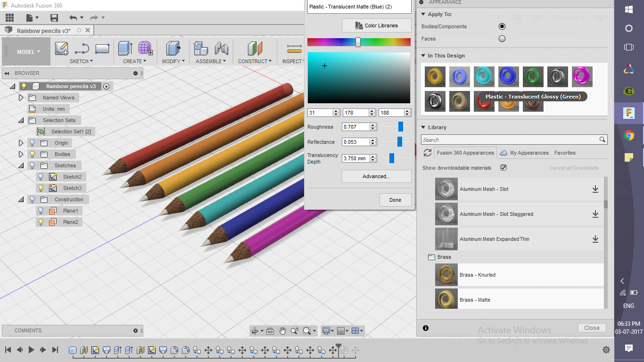Select the Rectangle sketch tool icon
Image resolution: width=644 pixels, height=362 pixels.
coord(102,49)
